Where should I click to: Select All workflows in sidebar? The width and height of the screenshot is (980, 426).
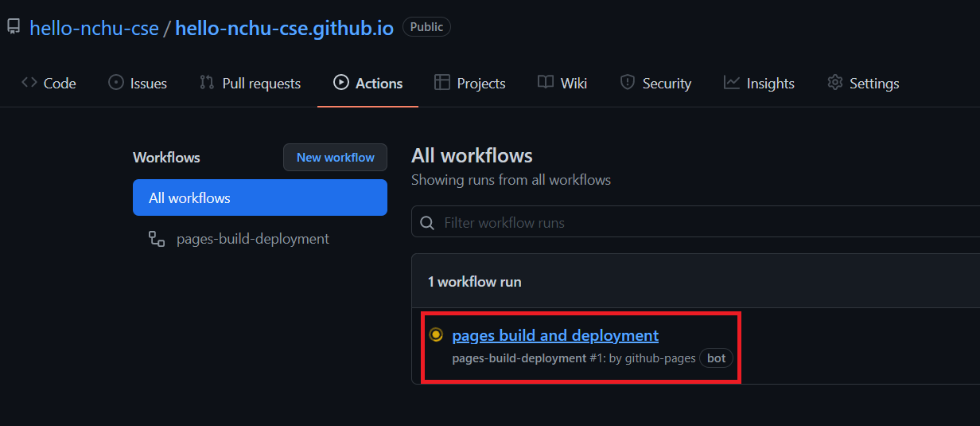(260, 197)
